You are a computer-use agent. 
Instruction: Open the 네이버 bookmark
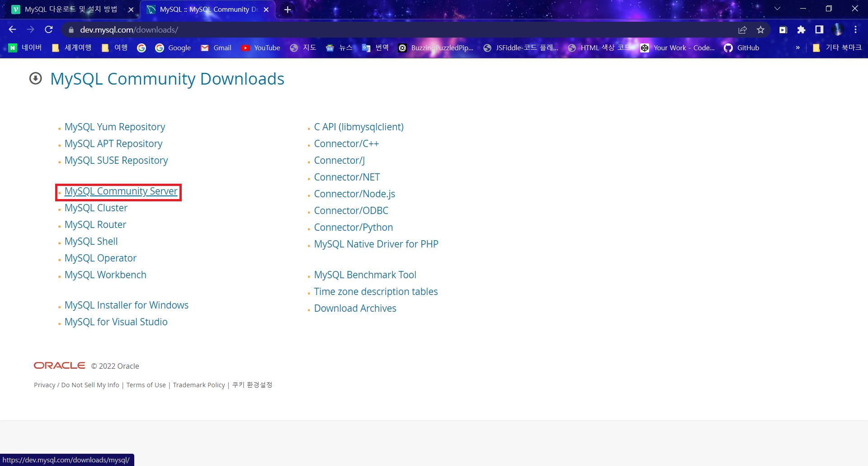pos(25,48)
